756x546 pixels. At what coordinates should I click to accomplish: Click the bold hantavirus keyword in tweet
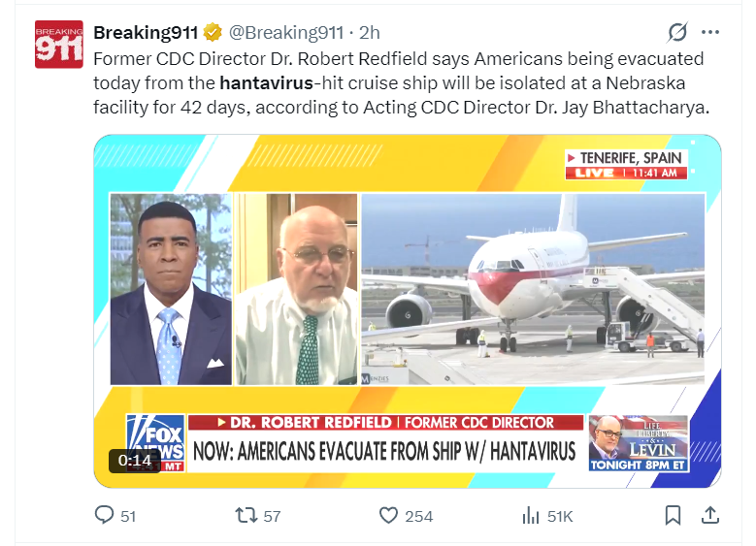click(266, 82)
